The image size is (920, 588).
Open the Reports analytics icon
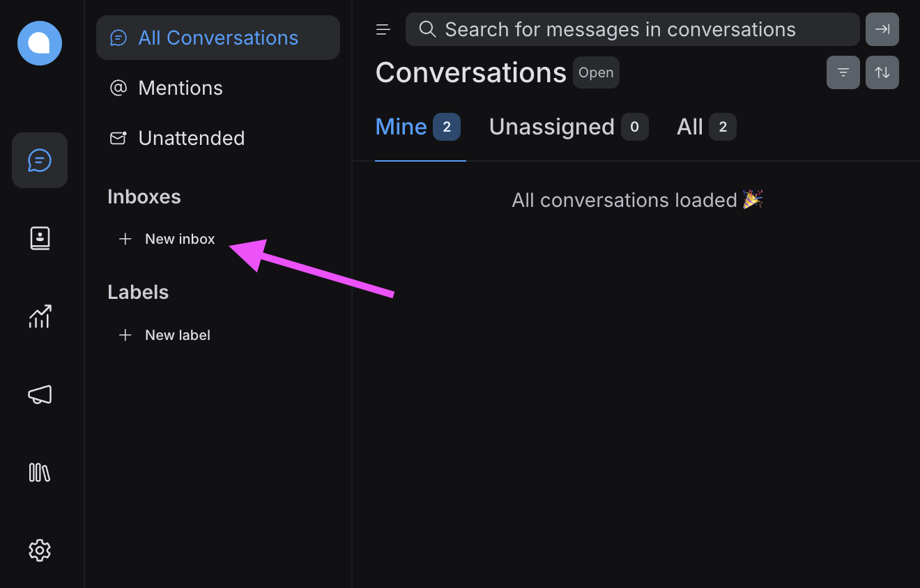pos(40,316)
